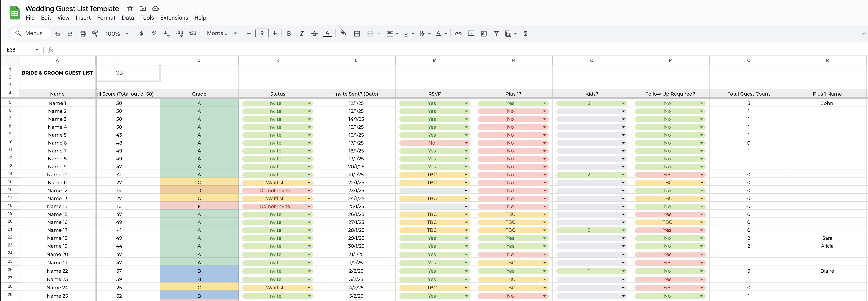Open the Extensions menu
The height and width of the screenshot is (301, 868).
pos(174,18)
